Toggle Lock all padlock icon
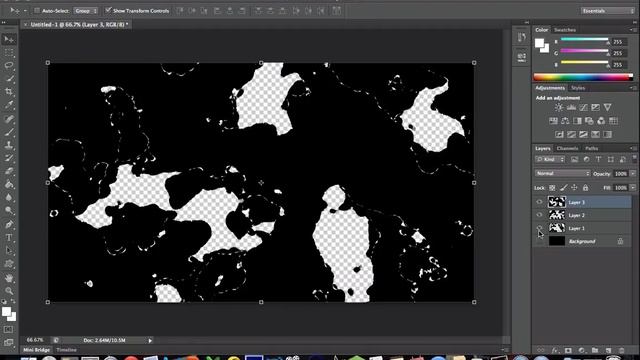The width and height of the screenshot is (640, 360). click(x=585, y=188)
